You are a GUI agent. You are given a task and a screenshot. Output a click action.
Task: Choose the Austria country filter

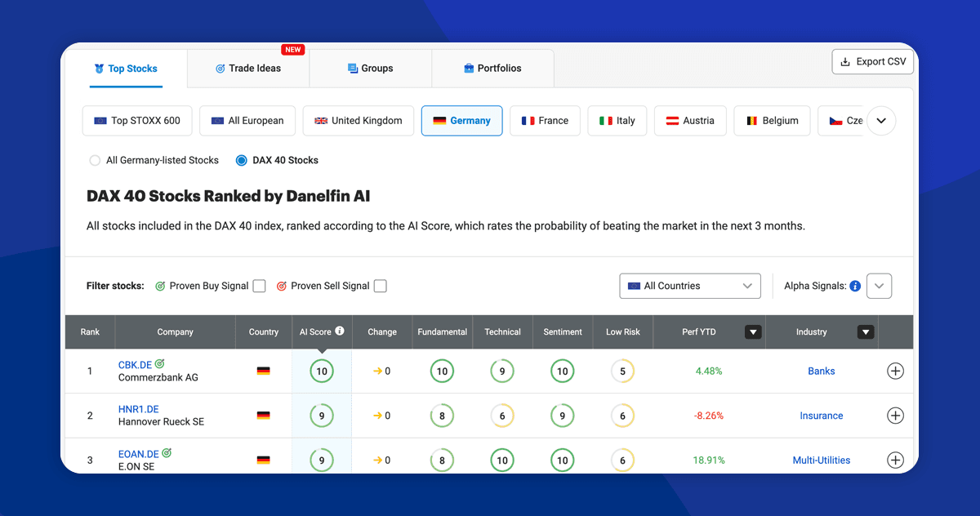(x=690, y=121)
